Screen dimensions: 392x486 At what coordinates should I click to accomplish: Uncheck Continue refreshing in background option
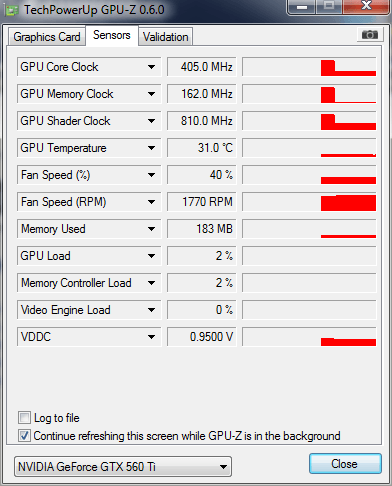coord(24,436)
